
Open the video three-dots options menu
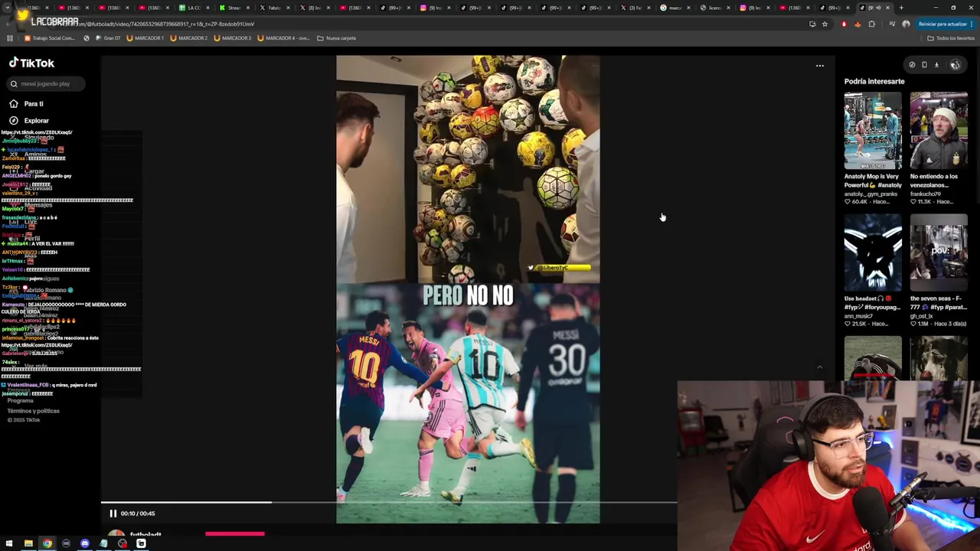pyautogui.click(x=820, y=66)
